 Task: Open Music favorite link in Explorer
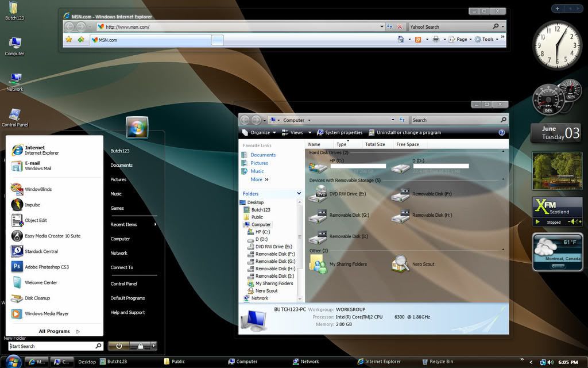coord(253,171)
